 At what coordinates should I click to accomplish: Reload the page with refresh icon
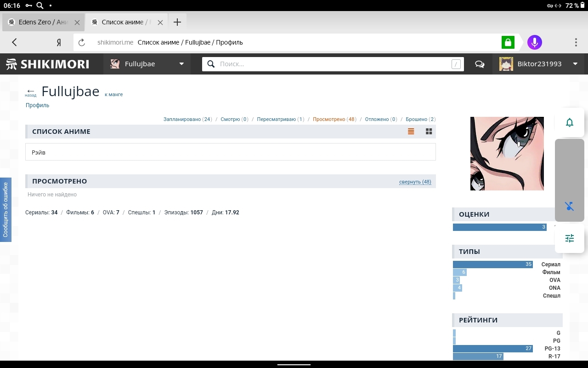pos(82,42)
